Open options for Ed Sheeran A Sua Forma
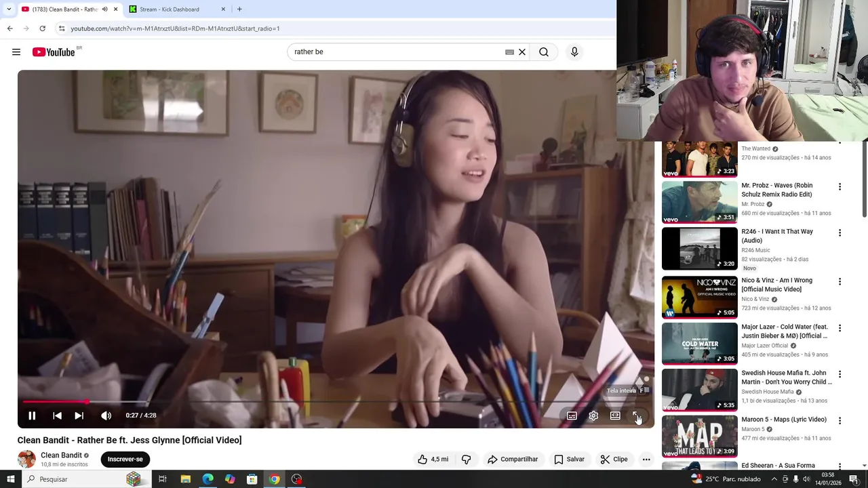Viewport: 868px width, 488px height. [x=840, y=466]
